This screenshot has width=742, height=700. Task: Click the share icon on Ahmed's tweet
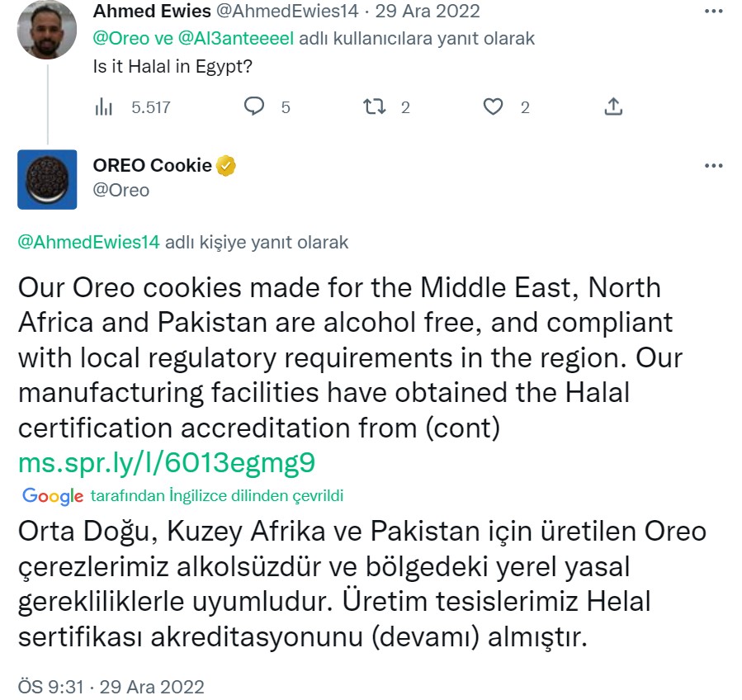(x=612, y=106)
